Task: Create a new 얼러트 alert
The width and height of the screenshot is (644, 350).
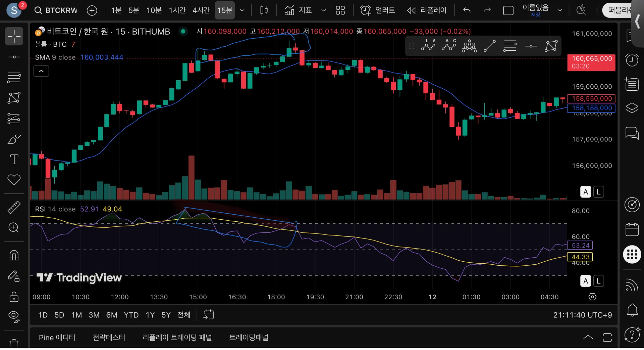Action: click(x=378, y=10)
